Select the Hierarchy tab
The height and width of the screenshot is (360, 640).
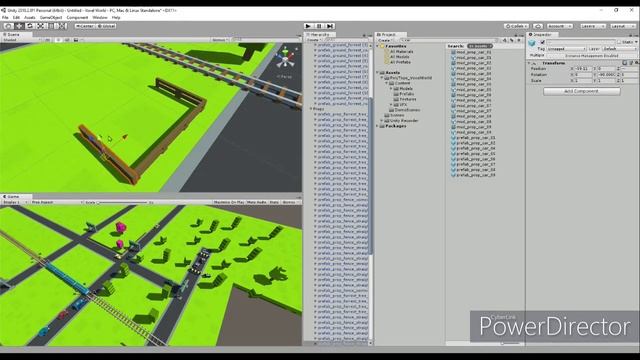(320, 35)
